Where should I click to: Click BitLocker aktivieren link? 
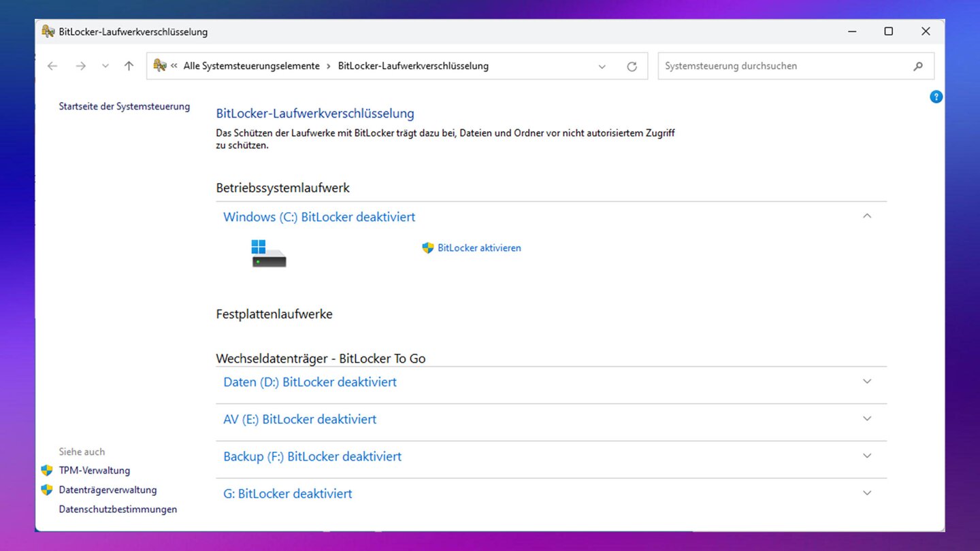(x=478, y=248)
